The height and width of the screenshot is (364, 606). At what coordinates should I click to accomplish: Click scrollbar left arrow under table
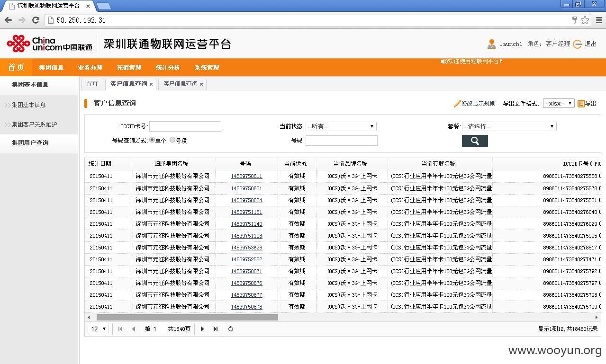[89, 318]
